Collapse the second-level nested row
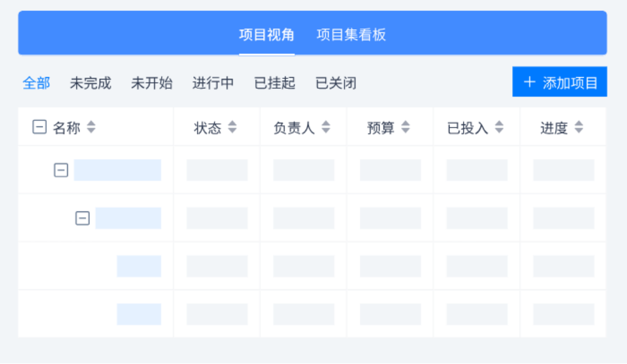The image size is (627, 364). pos(83,218)
